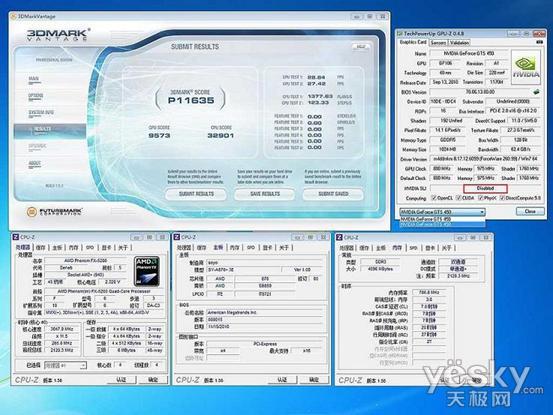Click 认证 button in CPU-Z processor window
The width and height of the screenshot is (553, 415).
121,380
